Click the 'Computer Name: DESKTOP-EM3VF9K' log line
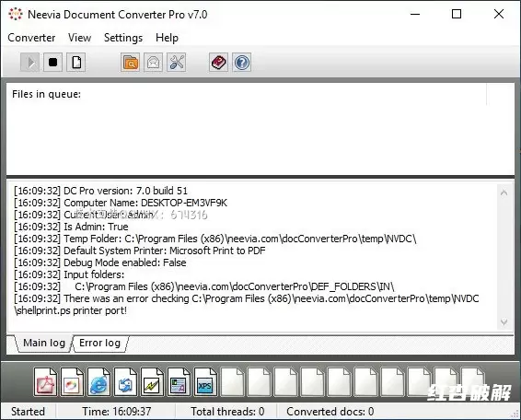The image size is (521, 420). (121, 203)
